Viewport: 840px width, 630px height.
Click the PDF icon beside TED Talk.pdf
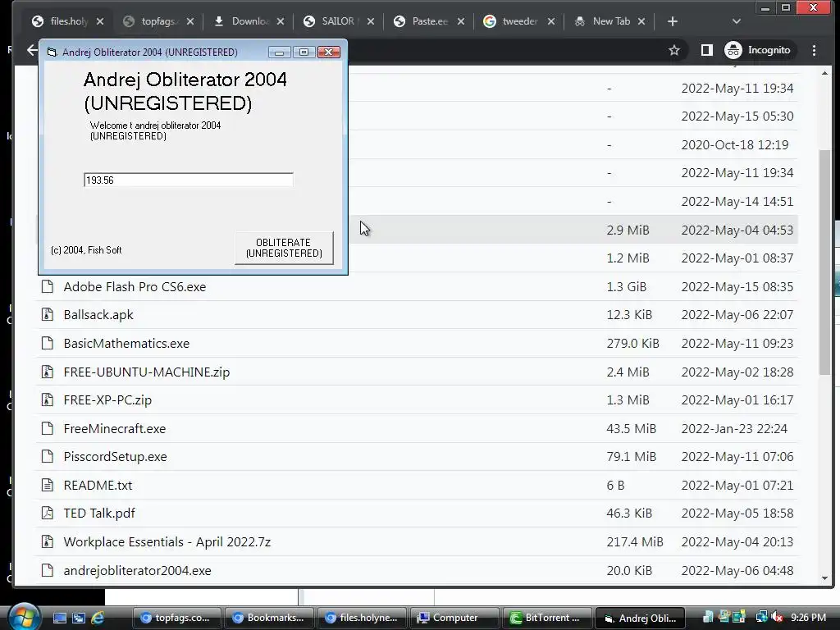(x=48, y=514)
